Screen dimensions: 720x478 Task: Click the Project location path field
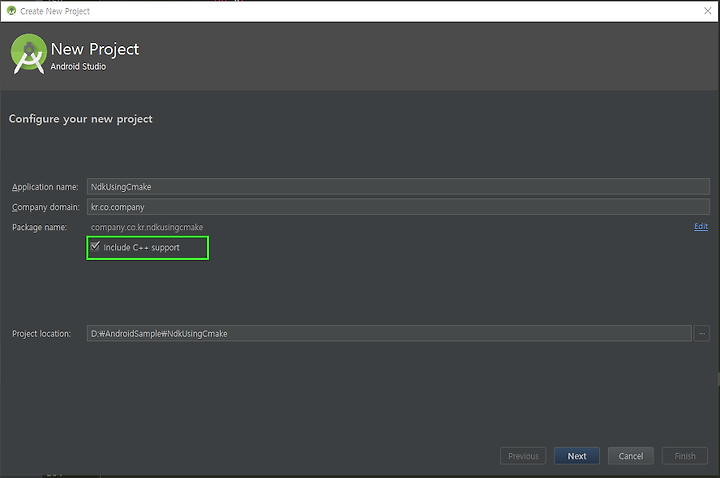pos(389,333)
